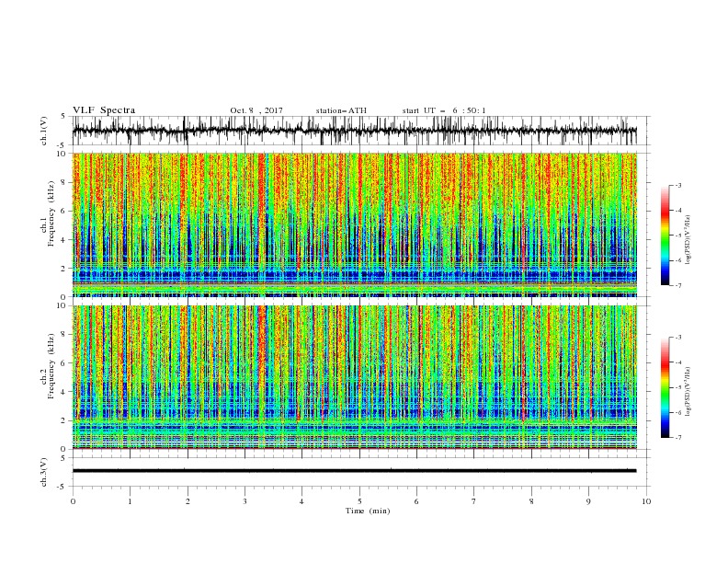
Task: Click the "8" tick on the Time axis
Action: tap(531, 501)
